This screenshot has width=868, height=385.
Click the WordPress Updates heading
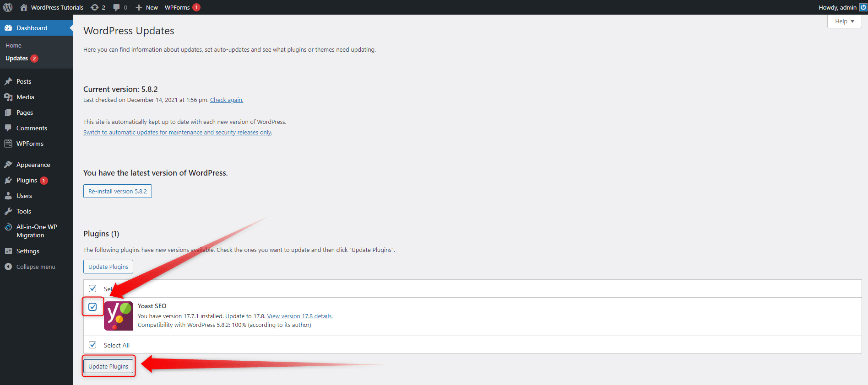[129, 31]
